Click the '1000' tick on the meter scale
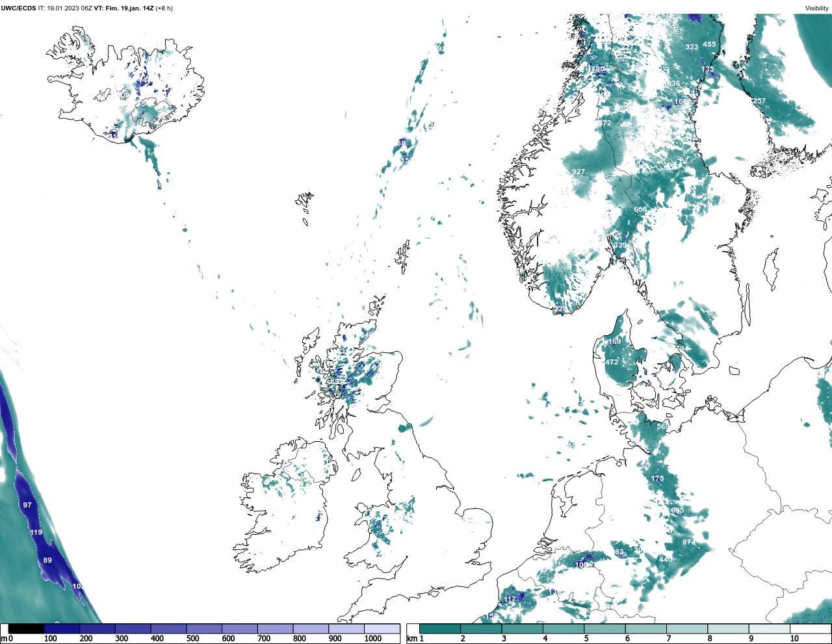 (x=373, y=639)
